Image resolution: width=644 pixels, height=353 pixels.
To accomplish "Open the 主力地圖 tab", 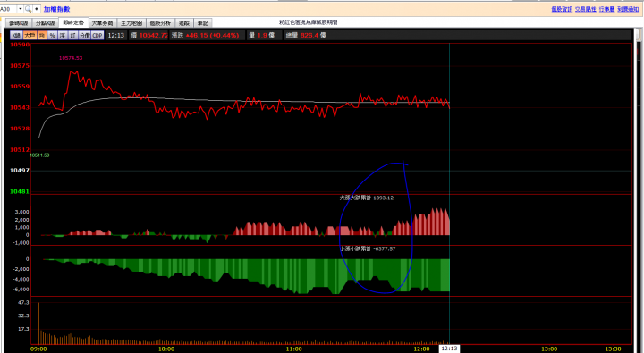I will point(131,23).
